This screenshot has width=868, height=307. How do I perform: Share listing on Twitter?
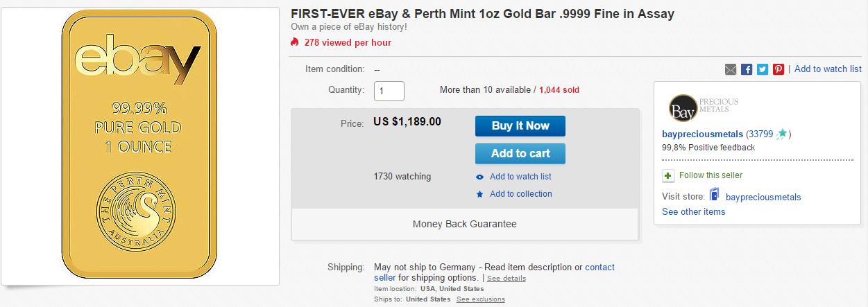pos(763,69)
